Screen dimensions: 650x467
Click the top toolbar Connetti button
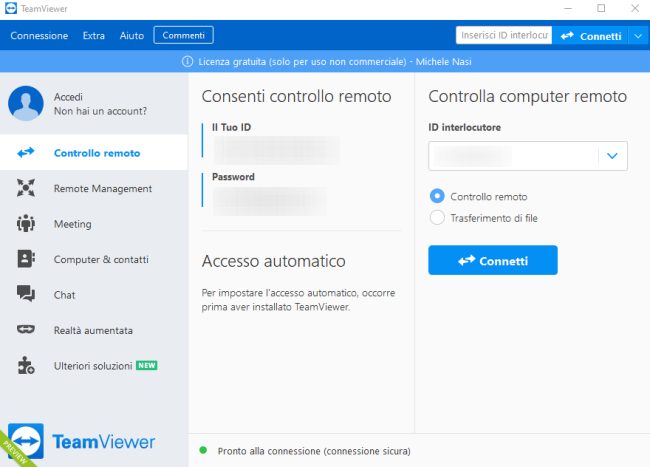tap(591, 36)
